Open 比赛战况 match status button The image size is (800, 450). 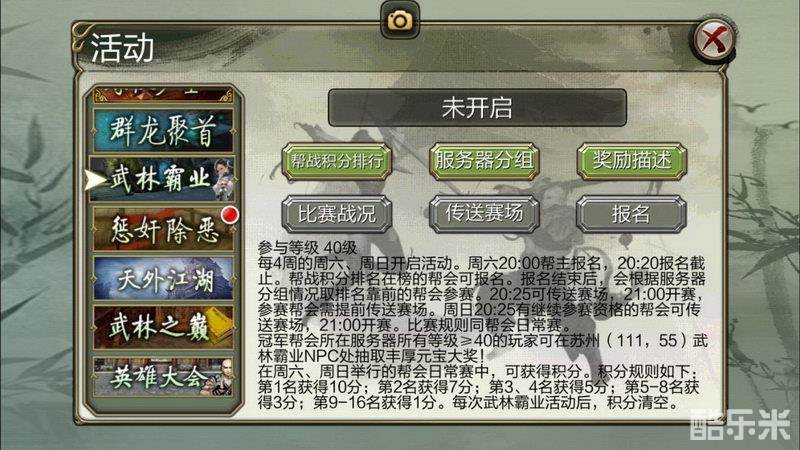tap(337, 214)
